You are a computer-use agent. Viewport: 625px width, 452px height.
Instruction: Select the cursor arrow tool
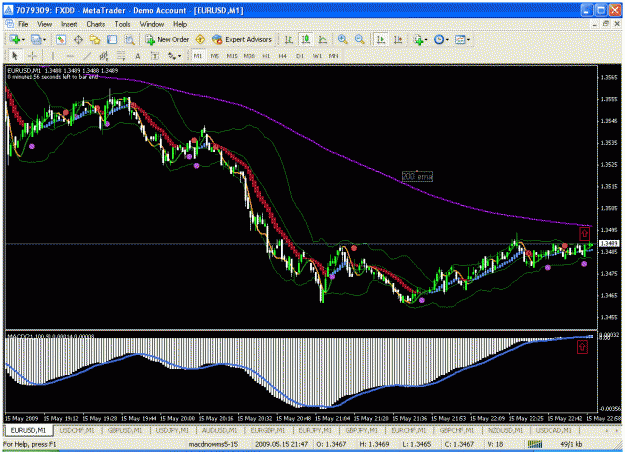coord(15,56)
